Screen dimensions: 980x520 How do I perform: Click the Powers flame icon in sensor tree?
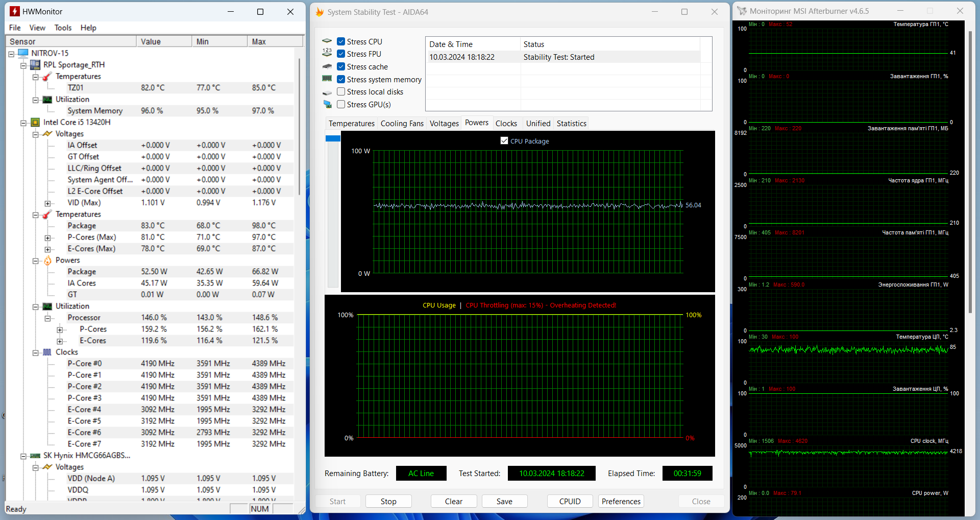(x=47, y=261)
